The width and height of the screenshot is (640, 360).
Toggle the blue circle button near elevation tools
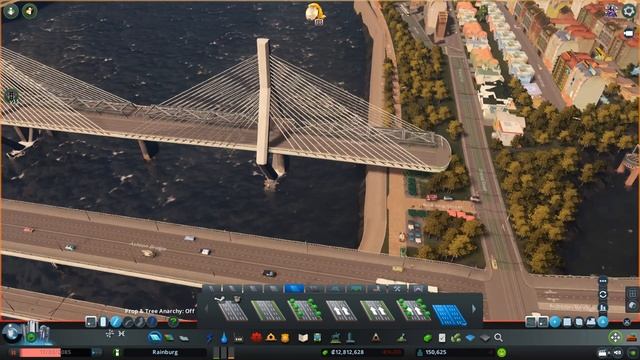pyautogui.click(x=555, y=322)
